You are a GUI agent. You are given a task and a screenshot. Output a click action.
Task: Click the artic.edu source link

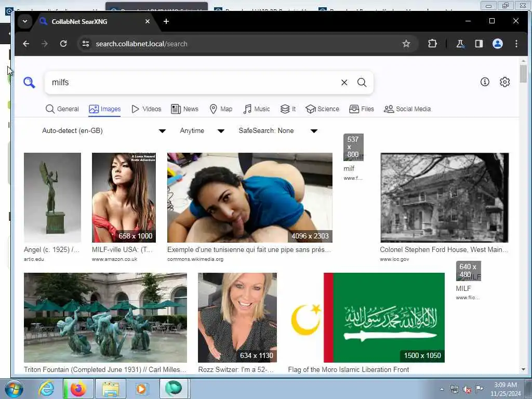[x=34, y=259]
